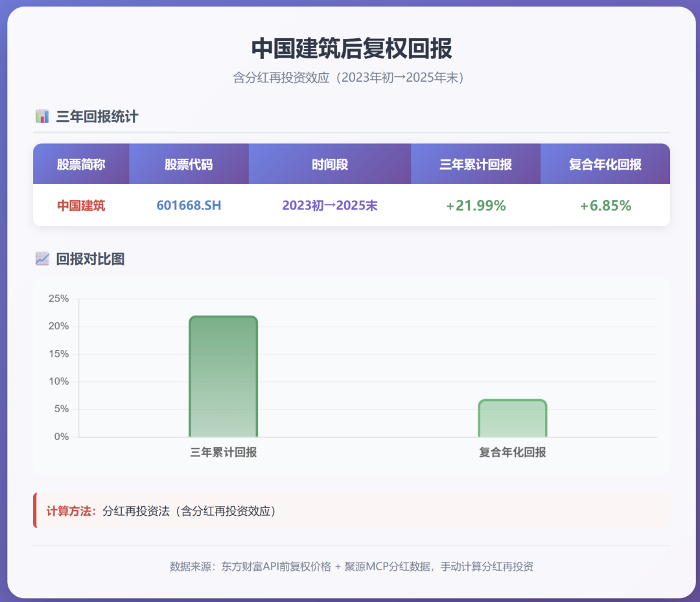Select stock code 601668.SH
This screenshot has width=700, height=602.
point(189,205)
